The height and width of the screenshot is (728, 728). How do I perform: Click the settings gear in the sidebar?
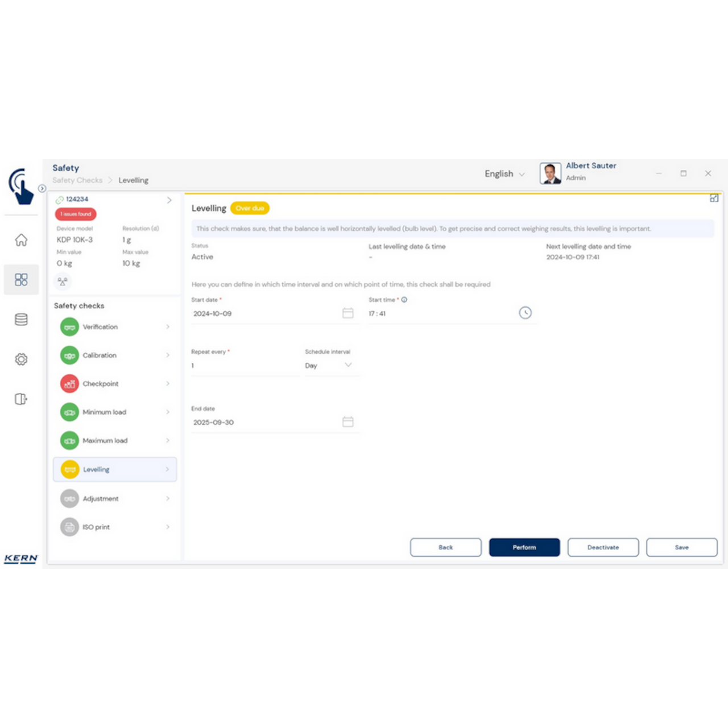[x=21, y=359]
